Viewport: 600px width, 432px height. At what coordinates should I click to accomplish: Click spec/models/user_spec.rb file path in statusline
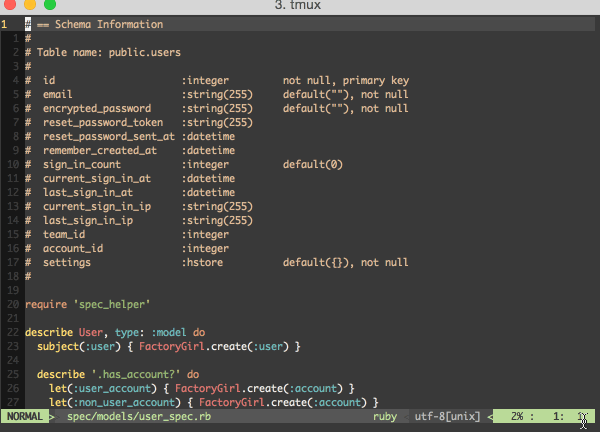139,416
